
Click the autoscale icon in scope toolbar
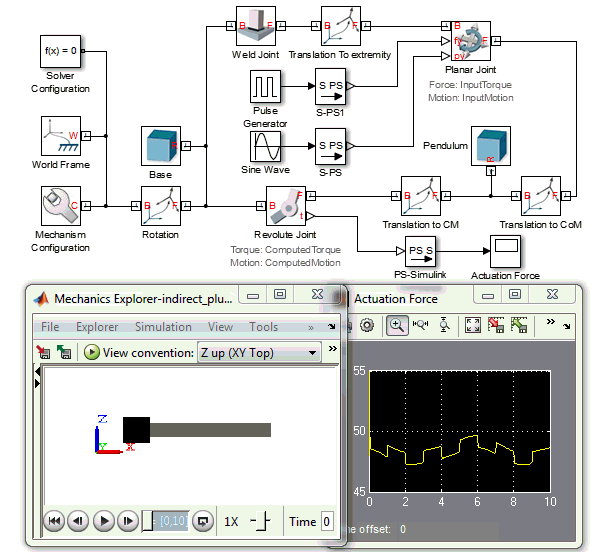tap(473, 325)
